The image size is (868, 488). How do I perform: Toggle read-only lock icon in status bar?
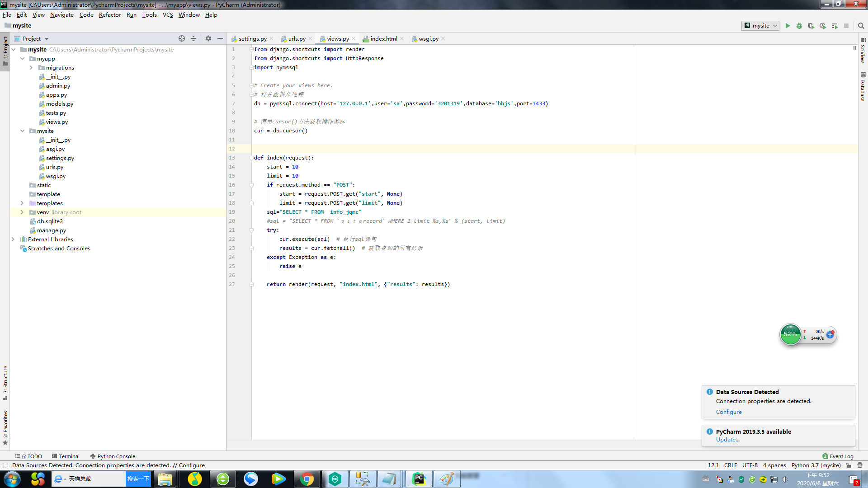[849, 465]
